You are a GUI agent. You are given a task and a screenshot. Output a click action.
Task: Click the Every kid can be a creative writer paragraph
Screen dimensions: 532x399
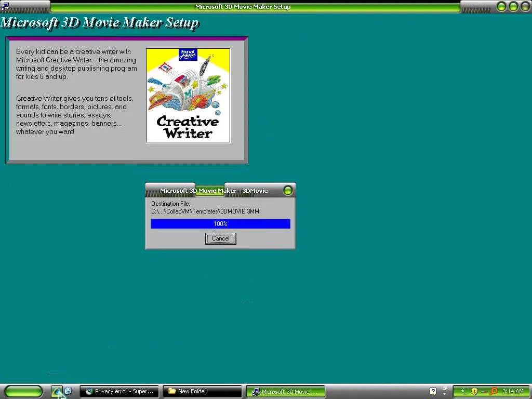[x=76, y=64]
